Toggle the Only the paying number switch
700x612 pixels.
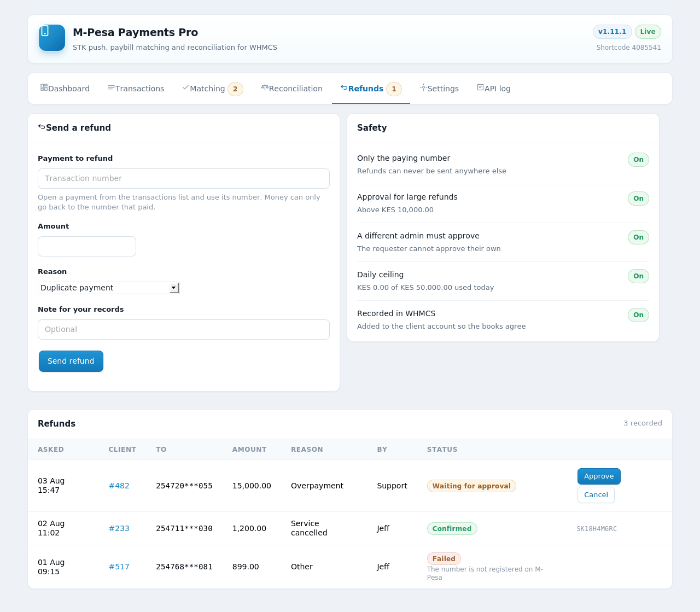pos(638,160)
